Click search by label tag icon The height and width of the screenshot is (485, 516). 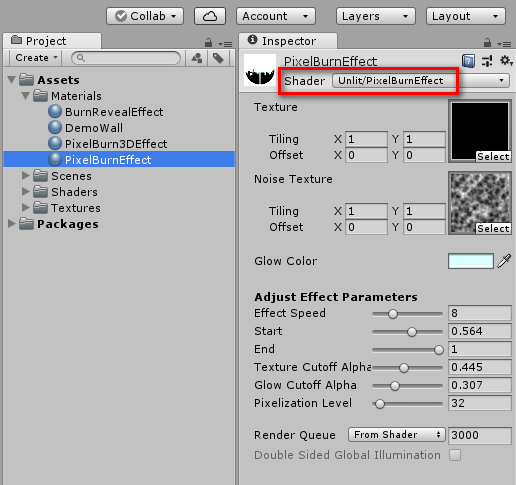218,58
